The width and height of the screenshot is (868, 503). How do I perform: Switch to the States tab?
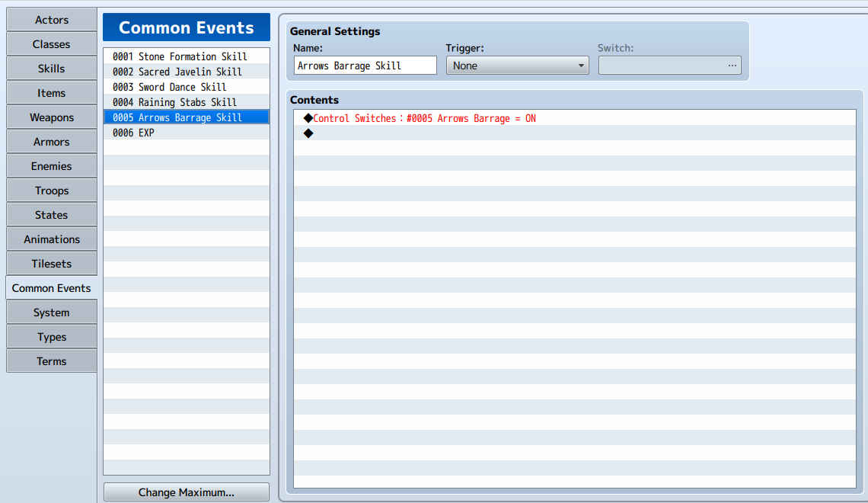pos(52,215)
